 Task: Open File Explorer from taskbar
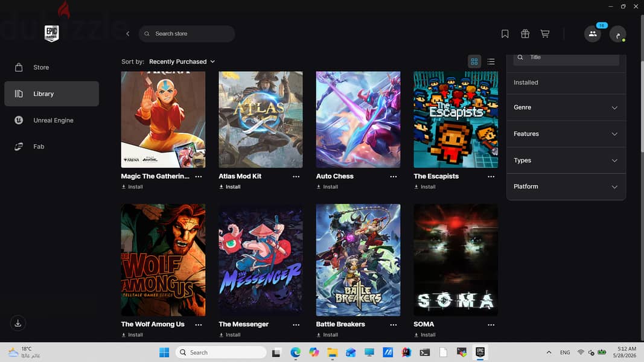coord(333,352)
